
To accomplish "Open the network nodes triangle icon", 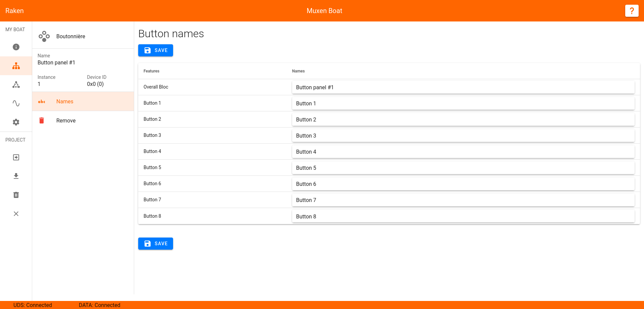I will click(16, 85).
